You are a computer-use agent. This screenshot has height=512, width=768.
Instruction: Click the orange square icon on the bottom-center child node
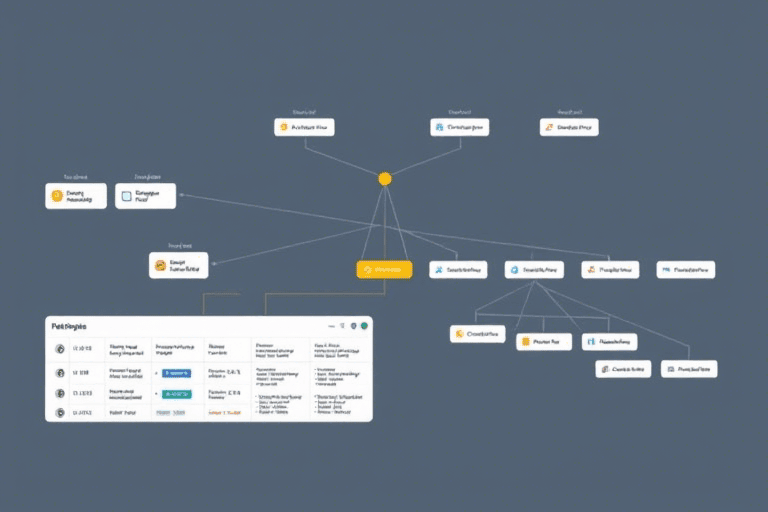[525, 342]
